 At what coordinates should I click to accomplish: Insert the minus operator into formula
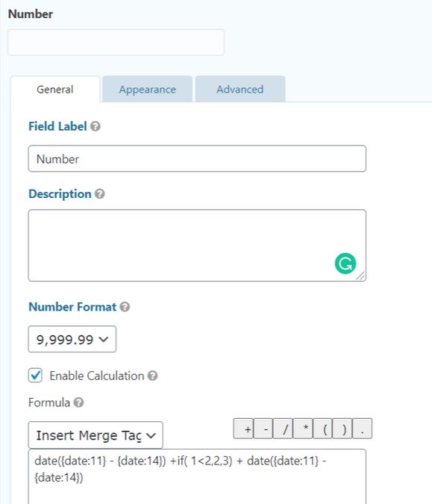point(263,429)
